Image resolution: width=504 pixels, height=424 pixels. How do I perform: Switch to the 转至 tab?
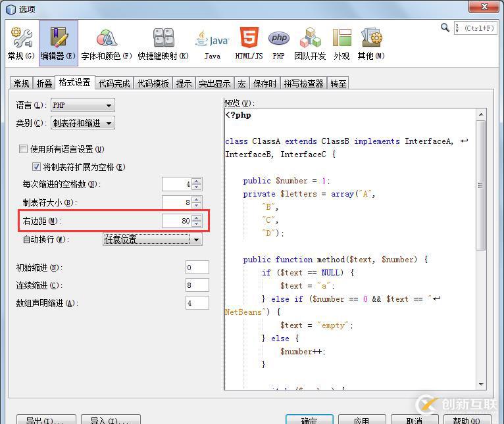tap(338, 84)
